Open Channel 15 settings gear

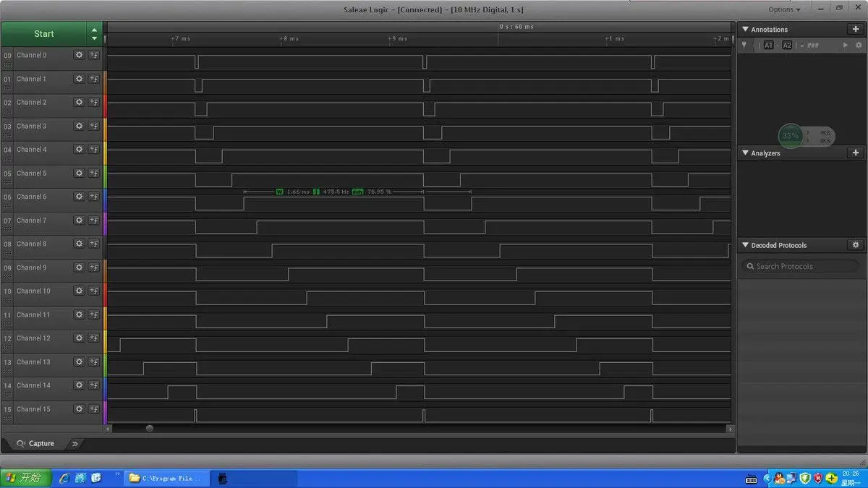79,409
